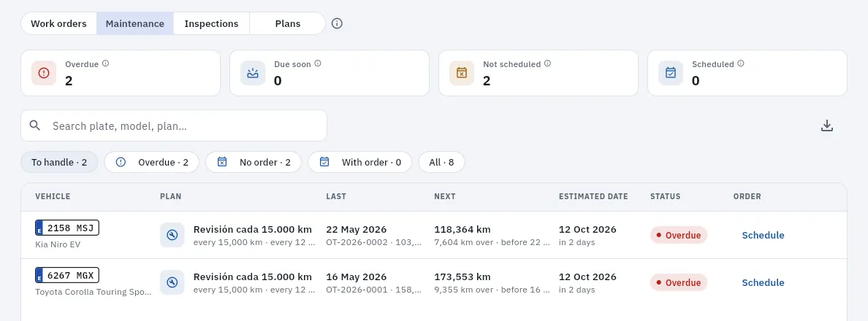
Task: Click info tooltip icon next to Overdue label
Action: point(105,63)
